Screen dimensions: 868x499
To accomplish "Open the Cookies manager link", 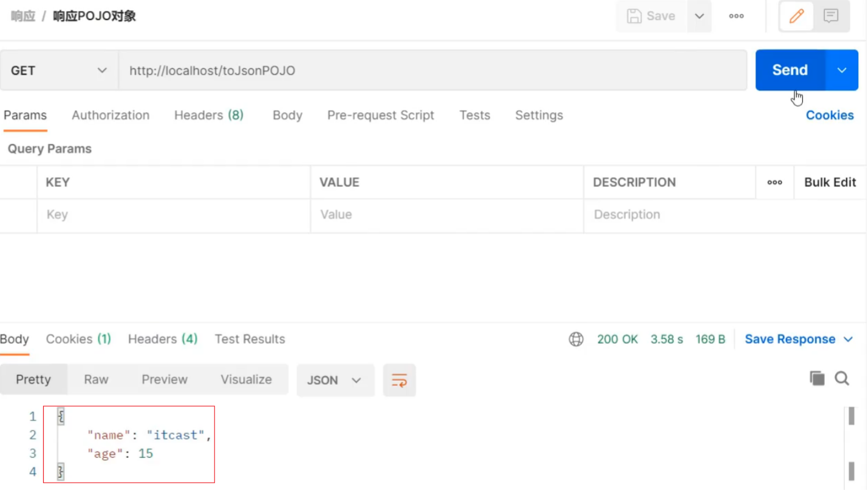I will 830,115.
